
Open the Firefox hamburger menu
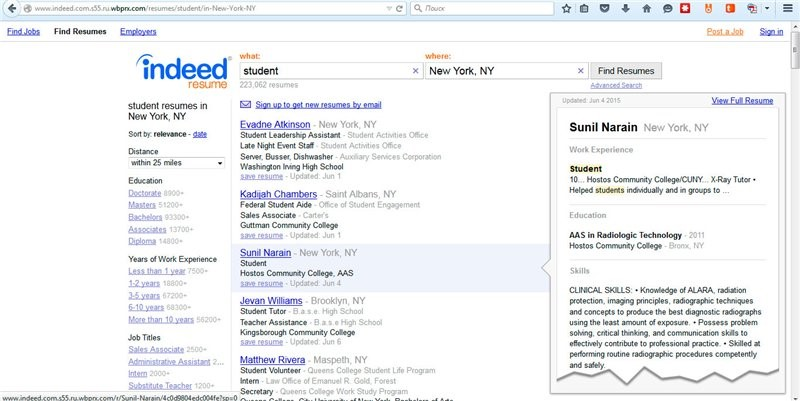coord(789,8)
